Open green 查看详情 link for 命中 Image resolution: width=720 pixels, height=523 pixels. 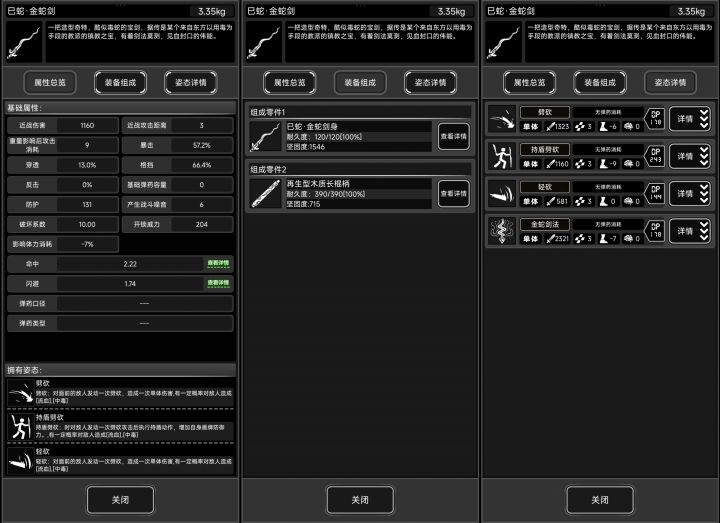click(x=218, y=264)
